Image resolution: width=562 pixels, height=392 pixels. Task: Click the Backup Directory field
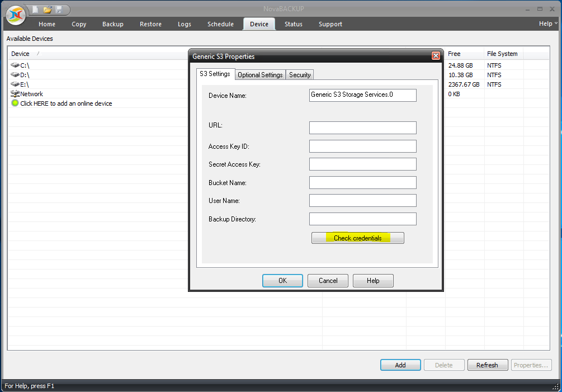point(363,219)
